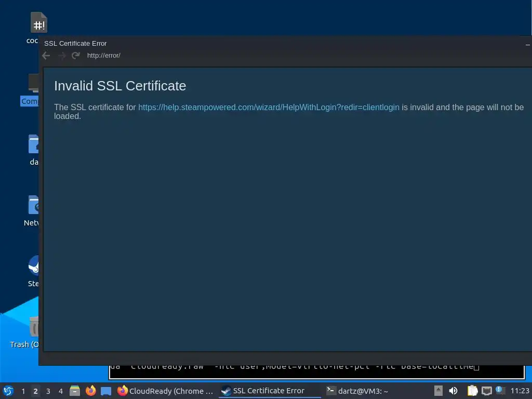Open the network status tray icon
Screen dimensions: 532x399
point(487,391)
